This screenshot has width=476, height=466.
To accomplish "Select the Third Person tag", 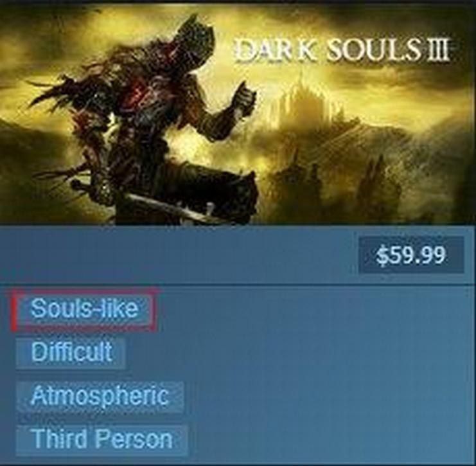I will (x=101, y=440).
